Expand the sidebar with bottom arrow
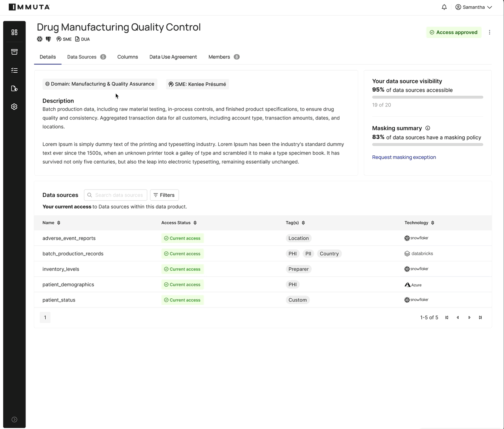The width and height of the screenshot is (504, 429). click(x=14, y=419)
